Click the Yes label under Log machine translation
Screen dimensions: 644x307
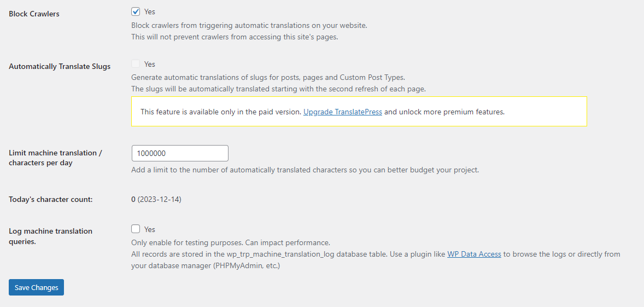click(150, 229)
